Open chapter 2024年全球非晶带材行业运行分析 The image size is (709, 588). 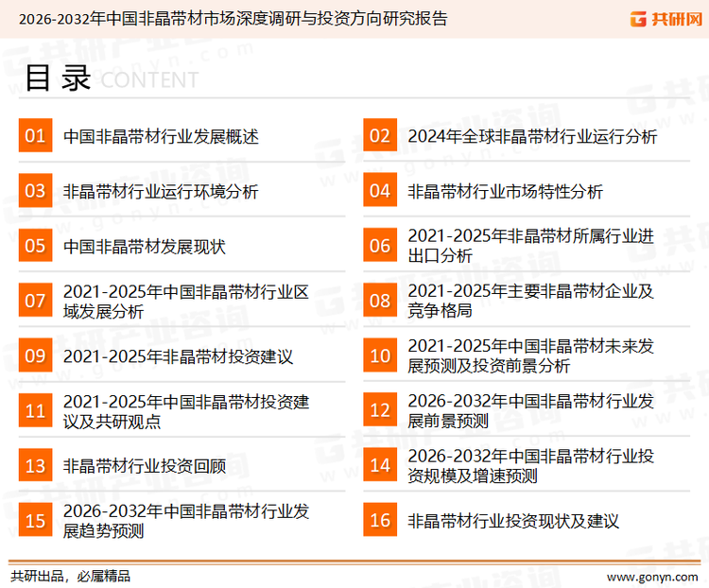(x=532, y=136)
